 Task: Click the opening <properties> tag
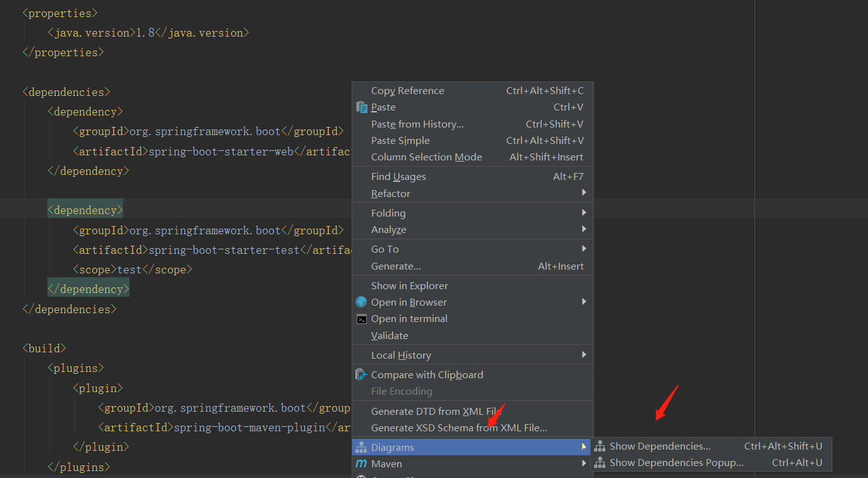point(60,13)
